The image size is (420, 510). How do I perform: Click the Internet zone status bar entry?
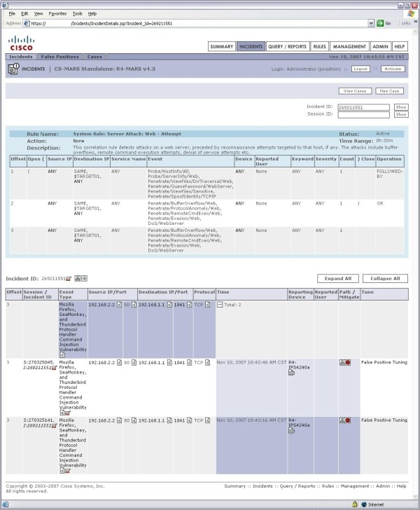click(373, 504)
